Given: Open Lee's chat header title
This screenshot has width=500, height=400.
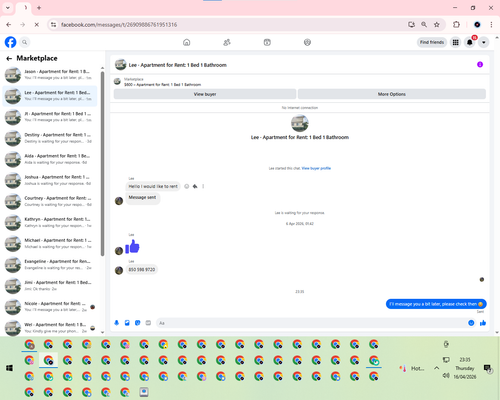Looking at the screenshot, I should [178, 65].
